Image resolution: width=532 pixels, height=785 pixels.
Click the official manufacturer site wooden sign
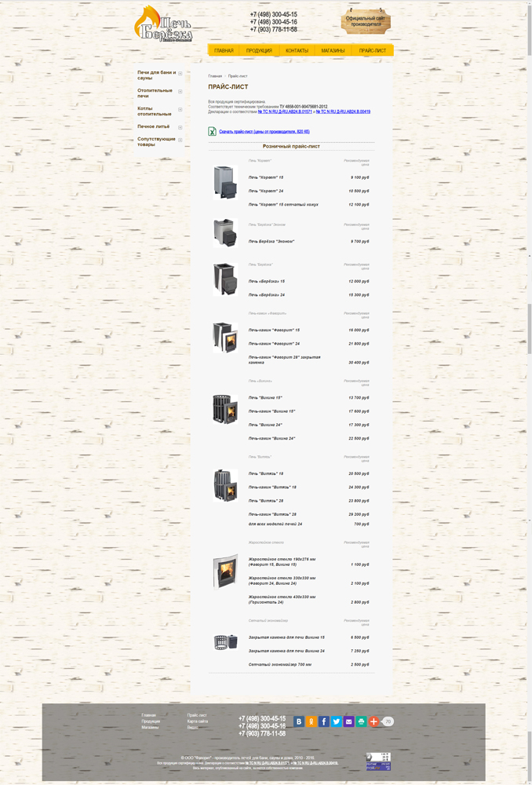pos(366,21)
